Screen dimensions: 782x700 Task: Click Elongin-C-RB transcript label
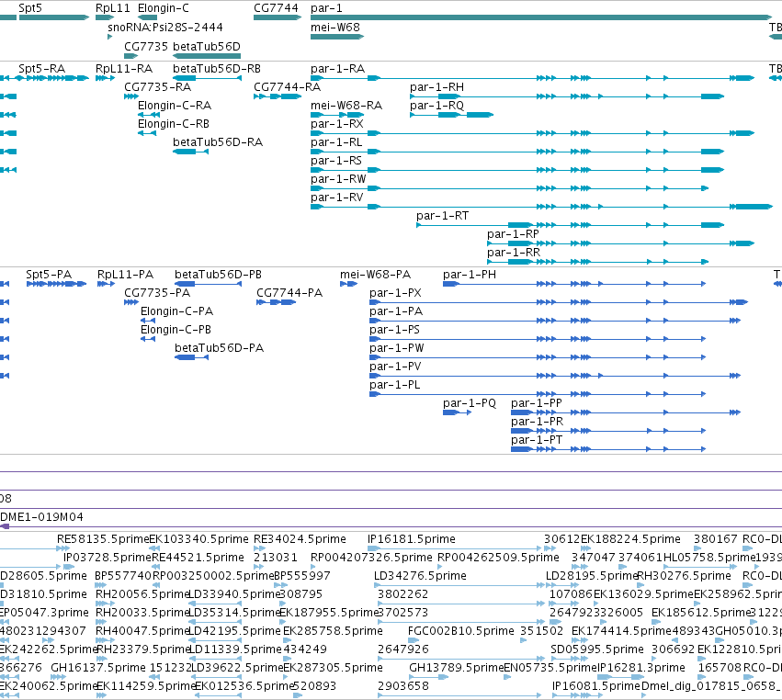[174, 124]
